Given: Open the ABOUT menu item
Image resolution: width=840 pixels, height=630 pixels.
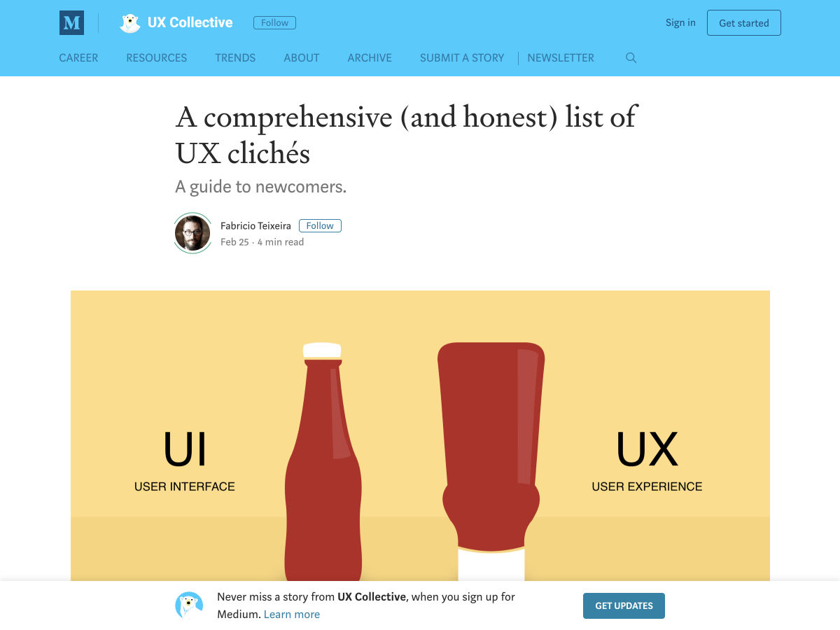Looking at the screenshot, I should [302, 58].
